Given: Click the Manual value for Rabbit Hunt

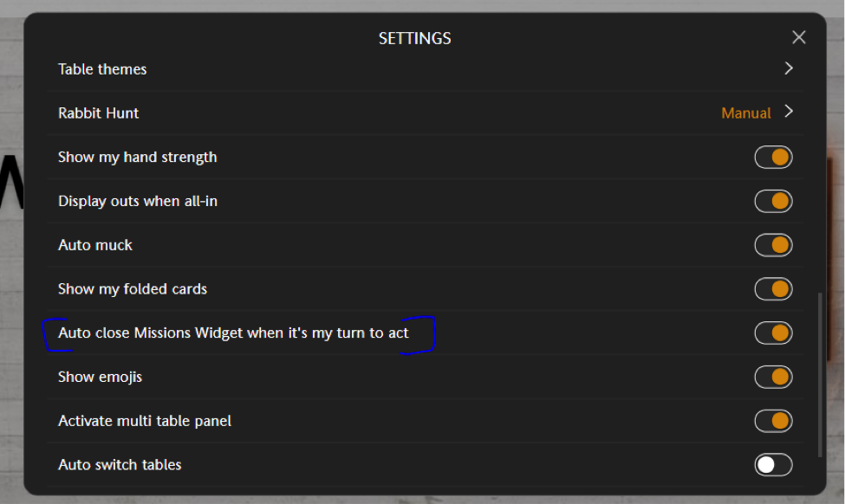Looking at the screenshot, I should [x=746, y=113].
